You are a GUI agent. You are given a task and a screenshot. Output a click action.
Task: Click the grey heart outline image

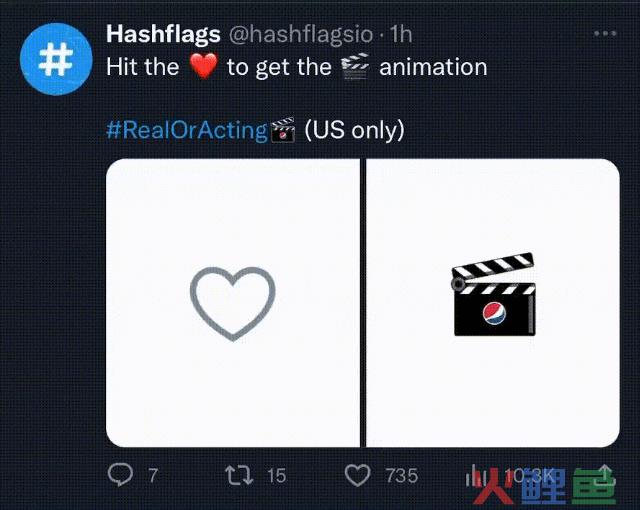pyautogui.click(x=233, y=303)
